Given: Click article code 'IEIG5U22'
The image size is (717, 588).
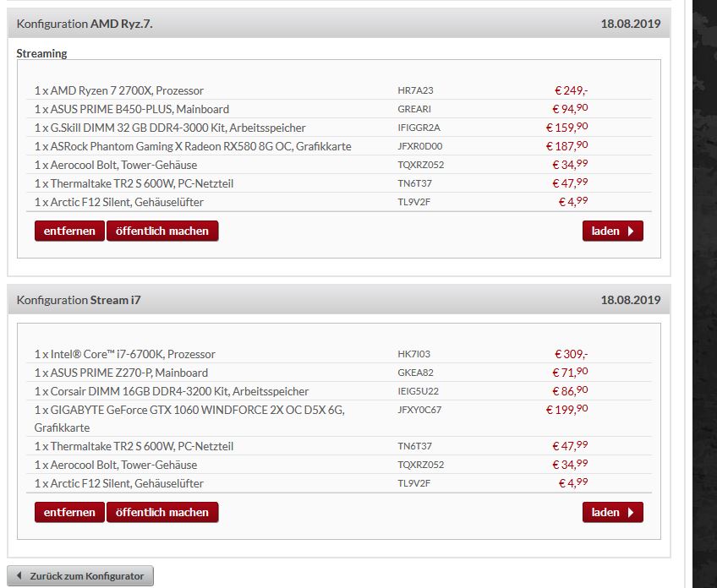Looking at the screenshot, I should point(418,391).
